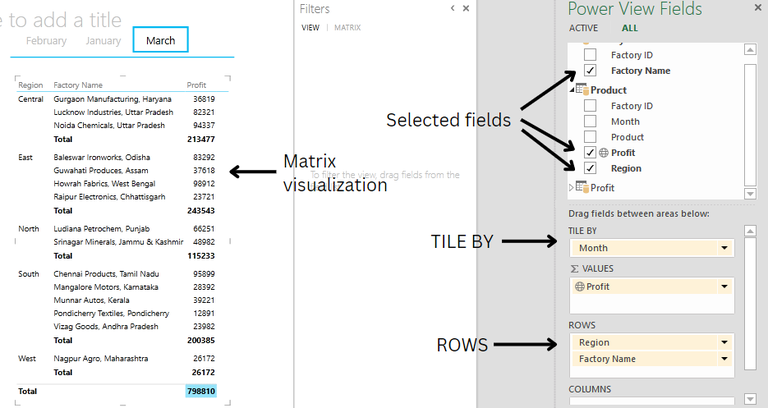Select the March tile tab
768x408 pixels.
[x=160, y=40]
